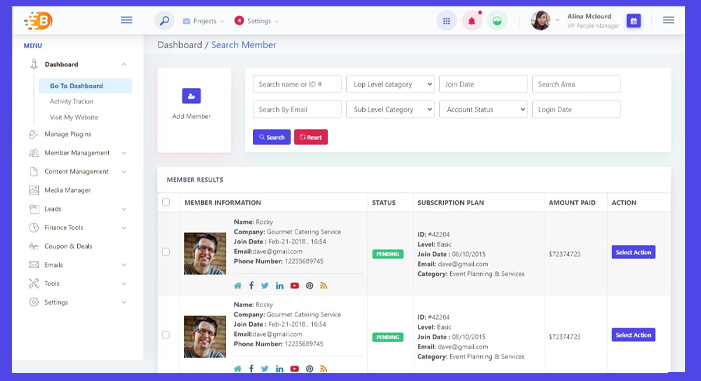
Task: Tick the select-all checkbox in table header
Action: point(166,202)
